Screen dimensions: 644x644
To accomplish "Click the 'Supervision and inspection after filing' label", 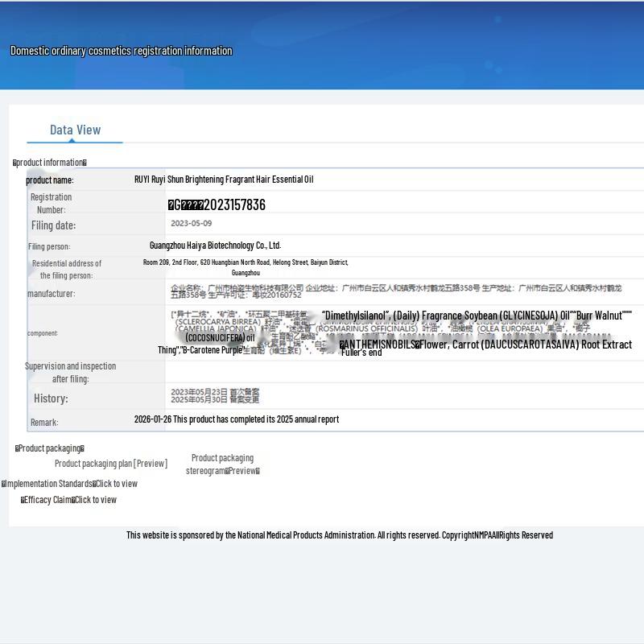I will [x=70, y=372].
